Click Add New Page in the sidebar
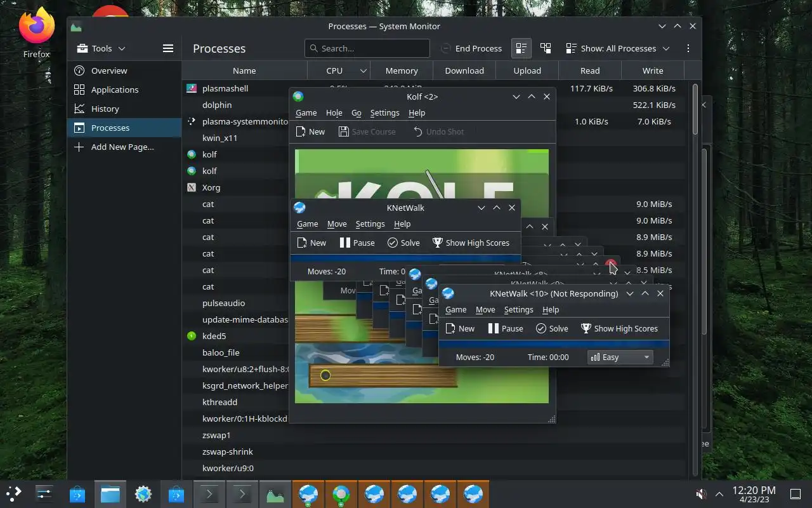The image size is (812, 508). 124,147
